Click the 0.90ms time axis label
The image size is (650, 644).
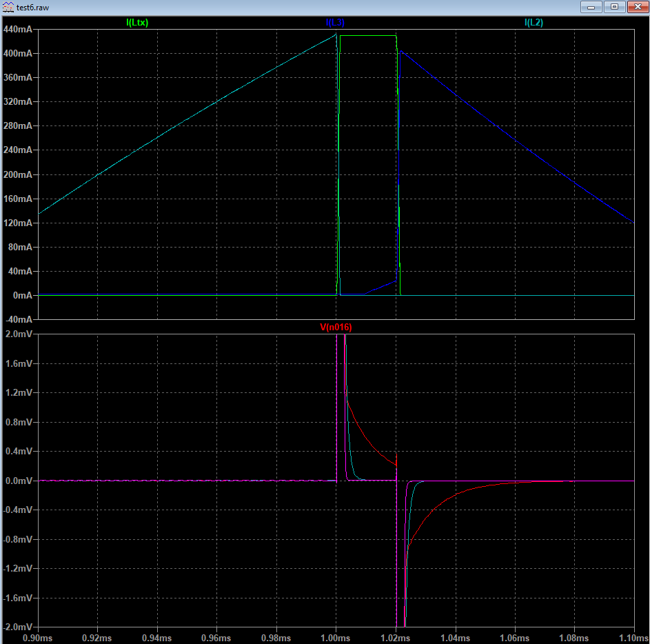point(38,638)
